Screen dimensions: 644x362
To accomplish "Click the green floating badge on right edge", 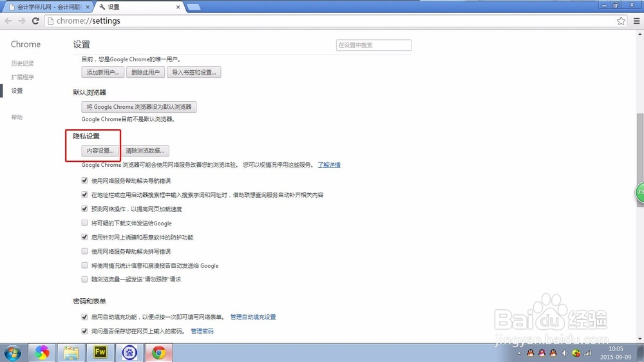I will click(639, 193).
